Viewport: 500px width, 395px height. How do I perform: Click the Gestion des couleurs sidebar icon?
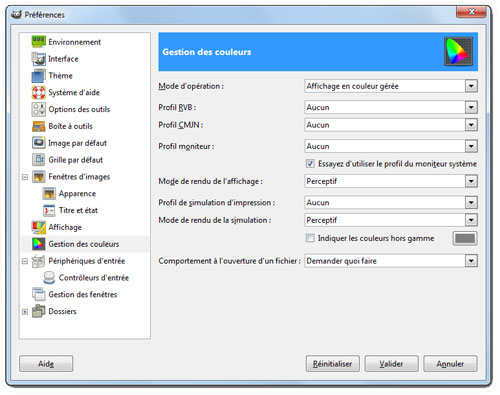[x=39, y=244]
